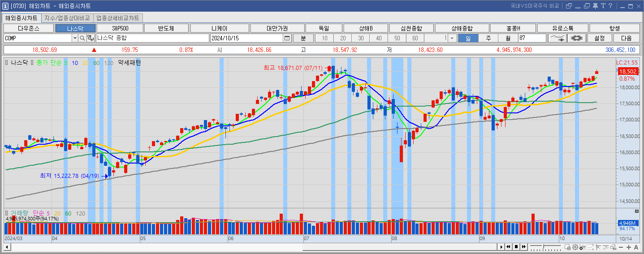Click the indicator overlay add icon
644x254 pixels.
557,38
